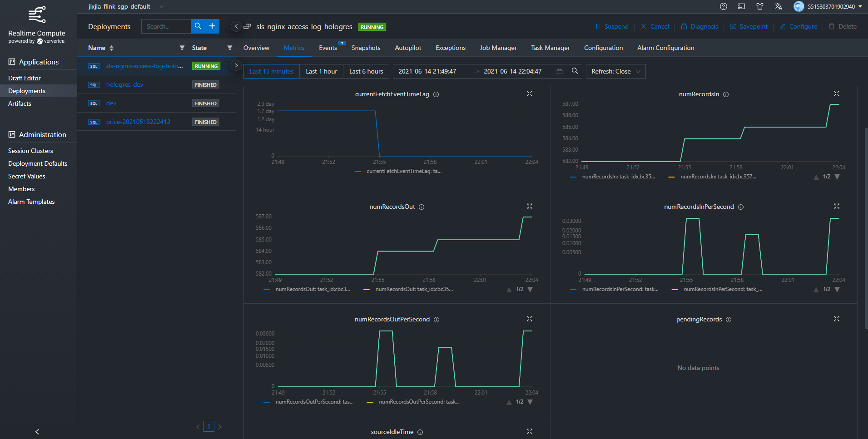Viewport: 868px width, 439px height.
Task: Show info for currentFetchEventTimeLag metric
Action: point(436,94)
